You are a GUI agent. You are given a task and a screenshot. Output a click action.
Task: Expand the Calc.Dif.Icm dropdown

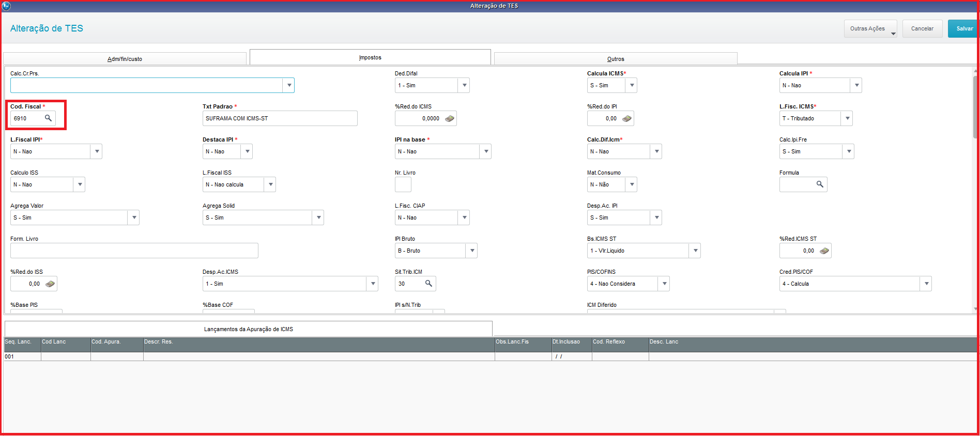click(x=656, y=151)
